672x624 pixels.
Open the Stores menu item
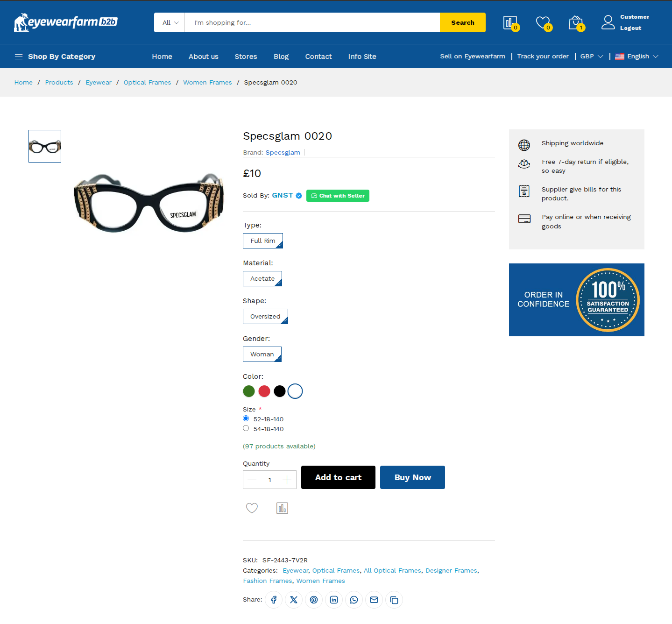click(246, 57)
